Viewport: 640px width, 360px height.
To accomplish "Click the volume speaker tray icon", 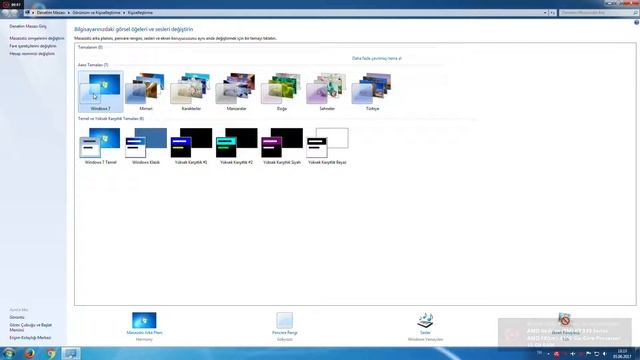I will pyautogui.click(x=605, y=354).
